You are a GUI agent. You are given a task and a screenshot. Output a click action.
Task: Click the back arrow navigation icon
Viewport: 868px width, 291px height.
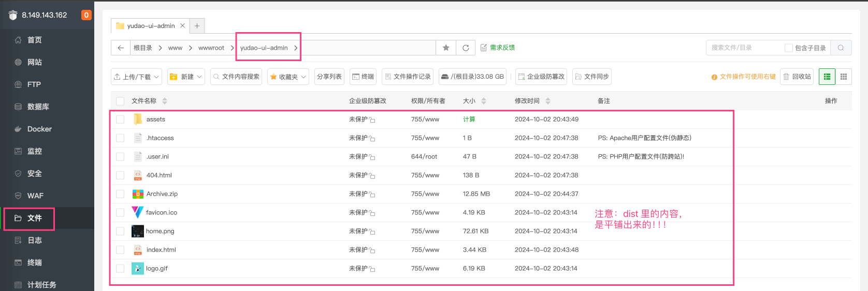coord(121,48)
